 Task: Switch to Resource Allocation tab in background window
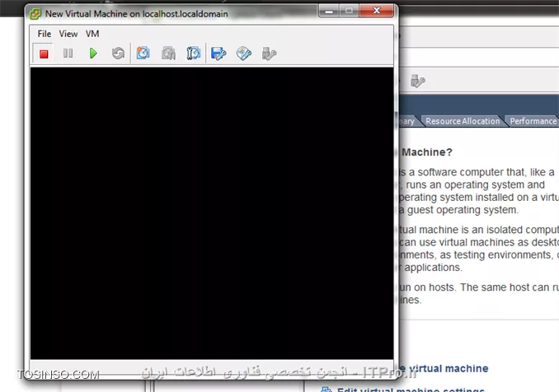coord(463,121)
